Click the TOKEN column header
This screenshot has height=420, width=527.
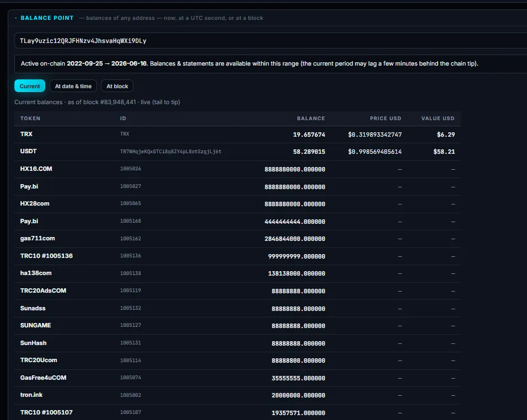point(30,119)
